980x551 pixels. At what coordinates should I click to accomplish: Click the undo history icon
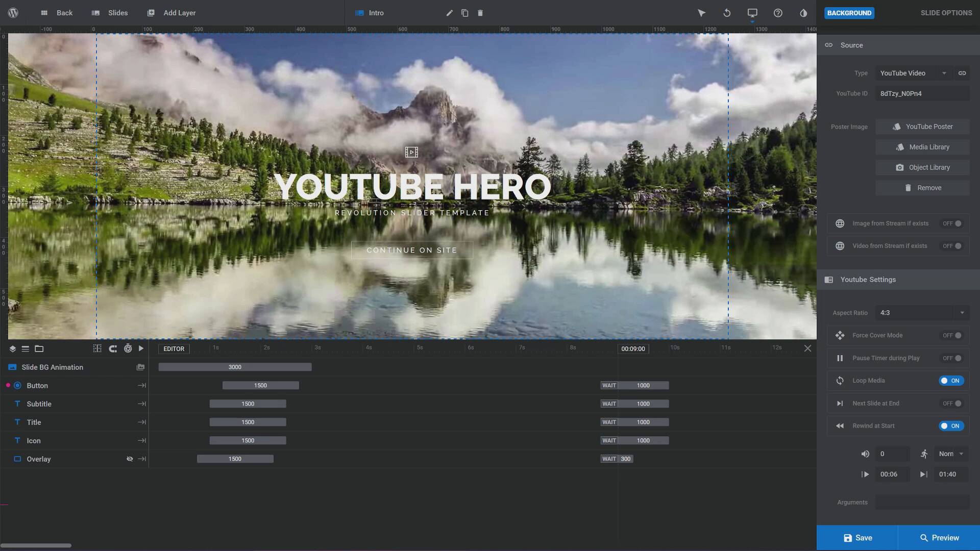tap(727, 13)
